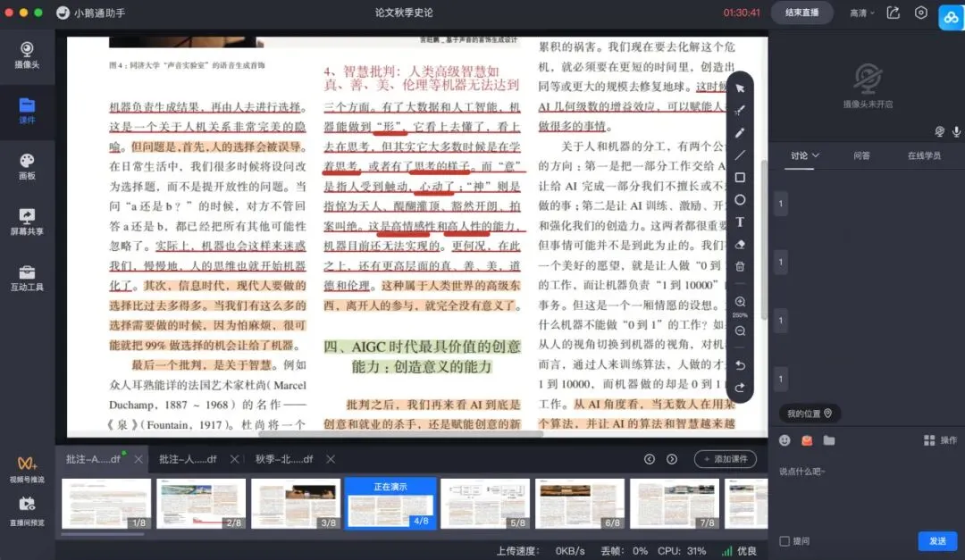Select the rectangle shape tool
The height and width of the screenshot is (560, 965).
[741, 177]
